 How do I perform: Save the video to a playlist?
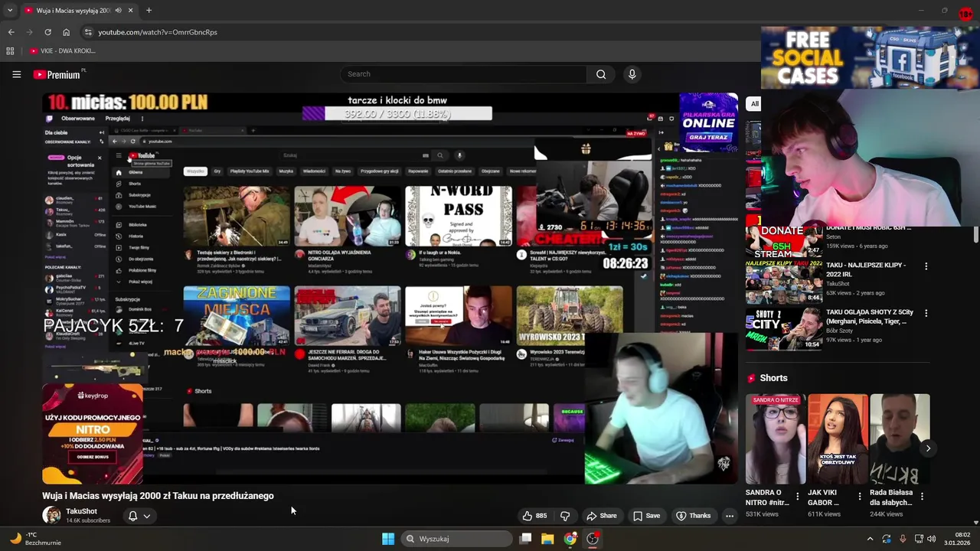click(x=646, y=516)
